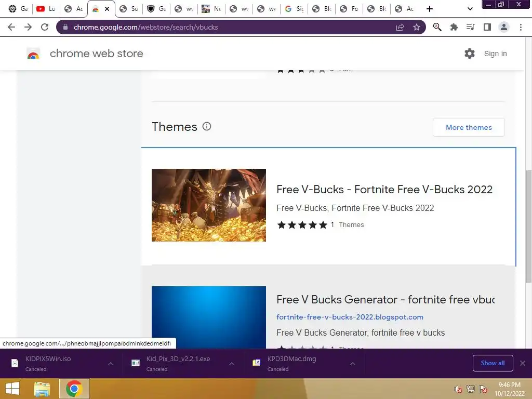Reload the Chrome Web Store page
The height and width of the screenshot is (399, 532).
pyautogui.click(x=45, y=27)
